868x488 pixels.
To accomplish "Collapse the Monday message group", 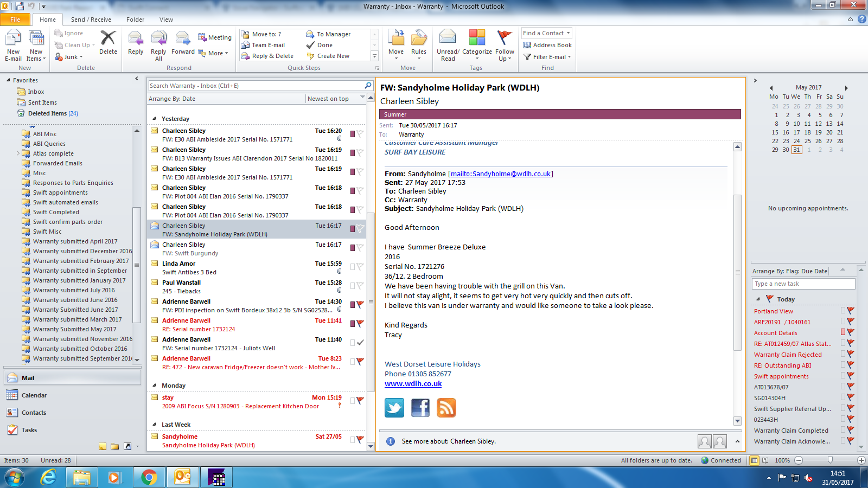I will [x=154, y=386].
